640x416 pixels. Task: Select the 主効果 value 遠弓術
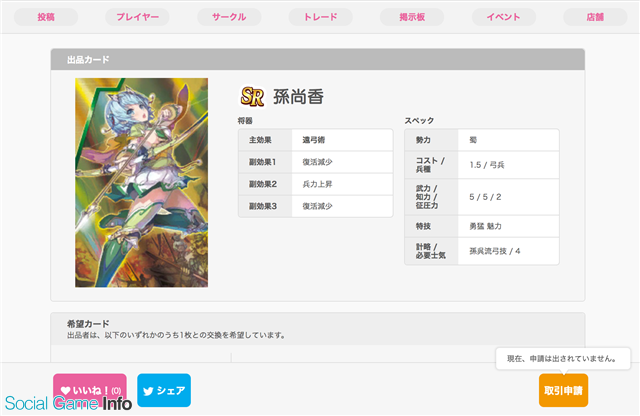(313, 140)
